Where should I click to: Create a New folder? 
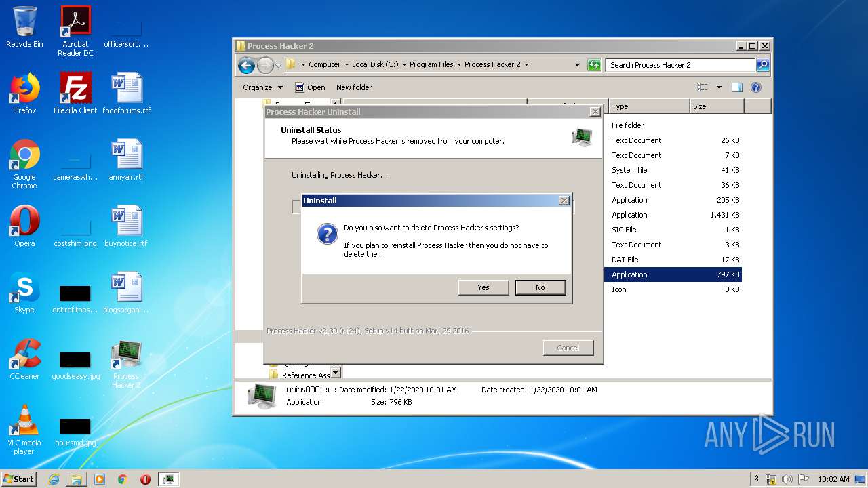[x=354, y=87]
